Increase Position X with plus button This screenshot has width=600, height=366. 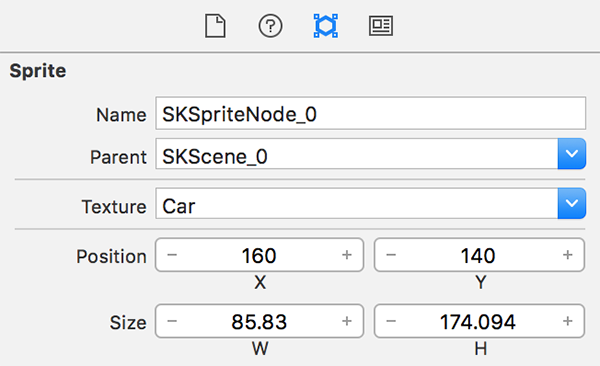[x=347, y=255]
